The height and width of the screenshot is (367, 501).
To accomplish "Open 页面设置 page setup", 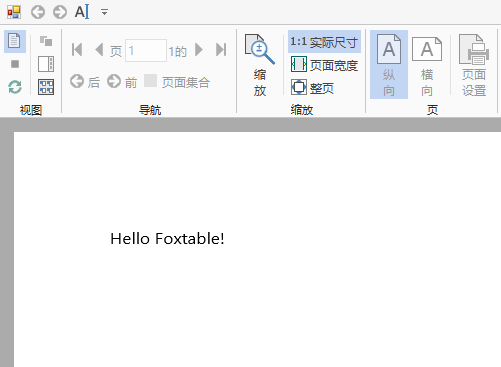I will click(x=474, y=65).
